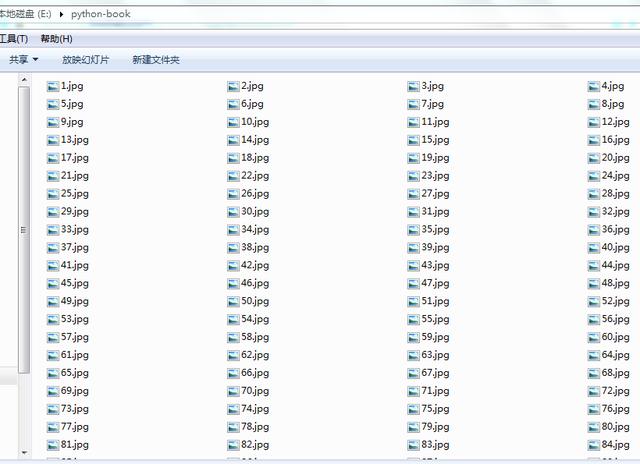Select the 11.jpg image icon
The width and height of the screenshot is (640, 464).
[413, 122]
